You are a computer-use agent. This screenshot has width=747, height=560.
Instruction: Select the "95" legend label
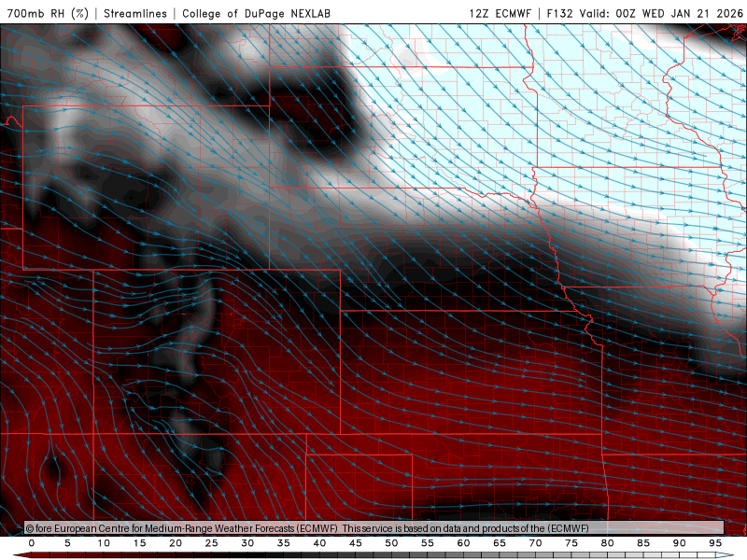click(715, 543)
